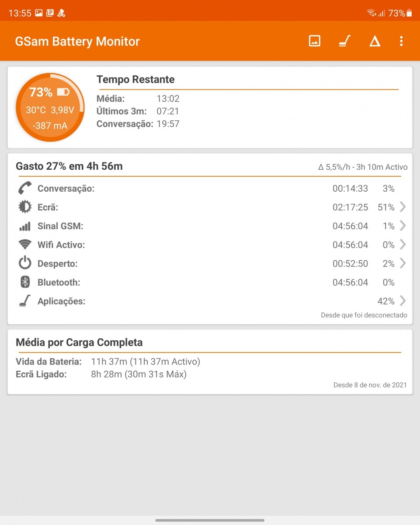Tap the phone Conversação icon
This screenshot has width=420, height=525.
(x=25, y=189)
